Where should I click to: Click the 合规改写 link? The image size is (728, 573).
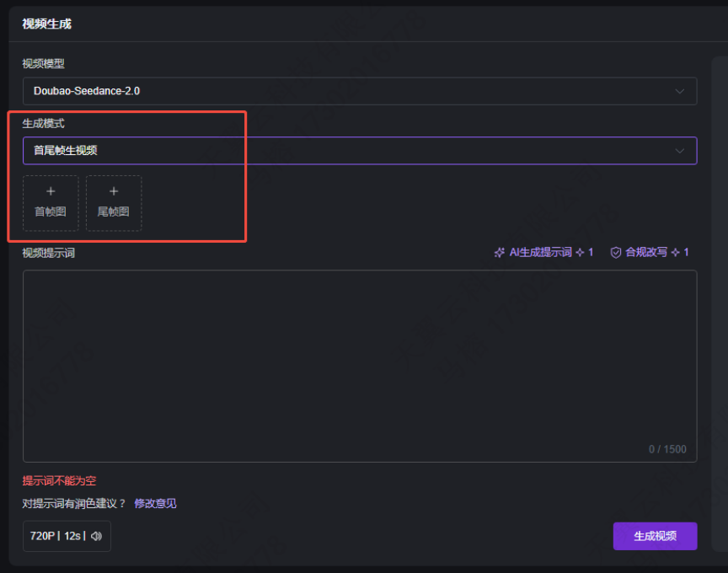click(x=645, y=252)
